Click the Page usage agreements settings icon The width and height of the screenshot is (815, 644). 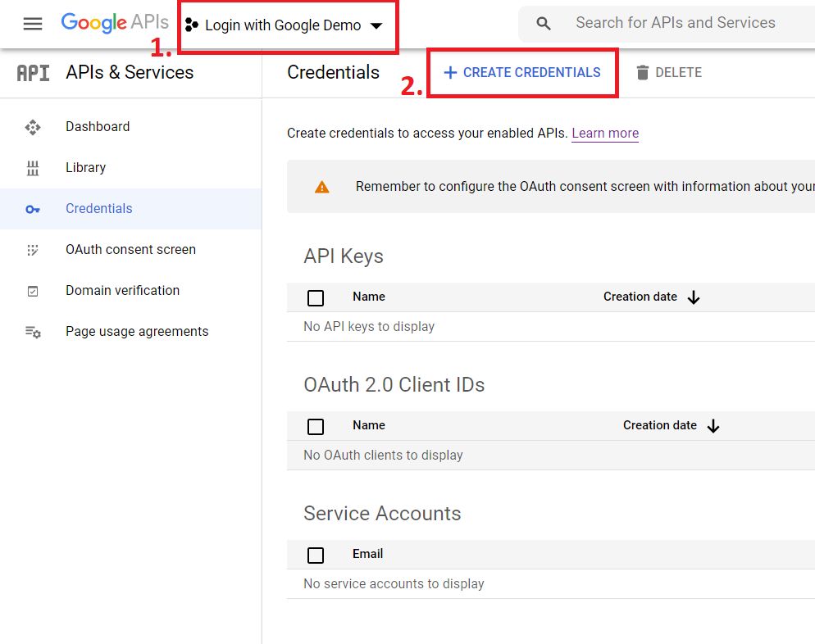34,332
